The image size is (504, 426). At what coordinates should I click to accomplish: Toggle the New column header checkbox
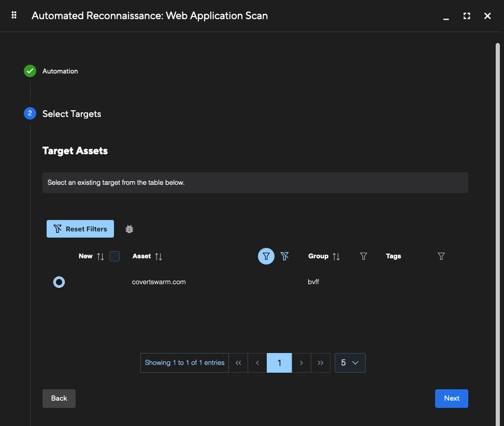click(114, 256)
